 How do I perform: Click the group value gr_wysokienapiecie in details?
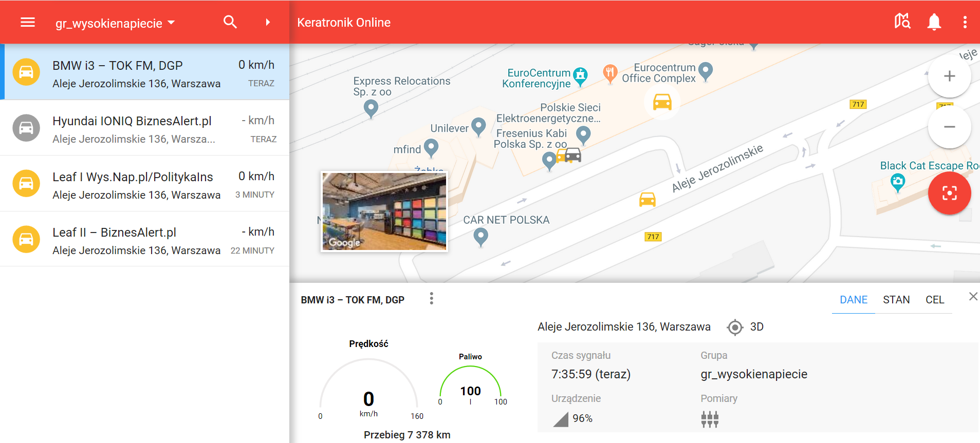(x=754, y=374)
